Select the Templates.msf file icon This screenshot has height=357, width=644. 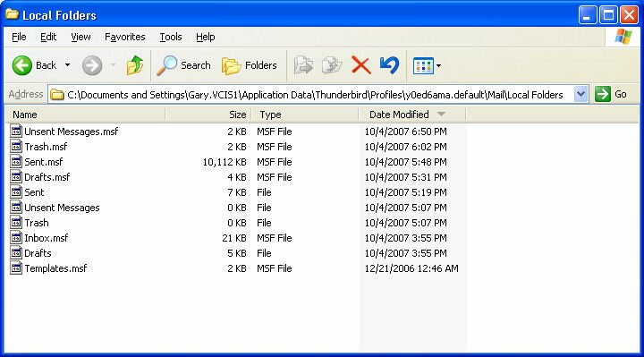[16, 268]
